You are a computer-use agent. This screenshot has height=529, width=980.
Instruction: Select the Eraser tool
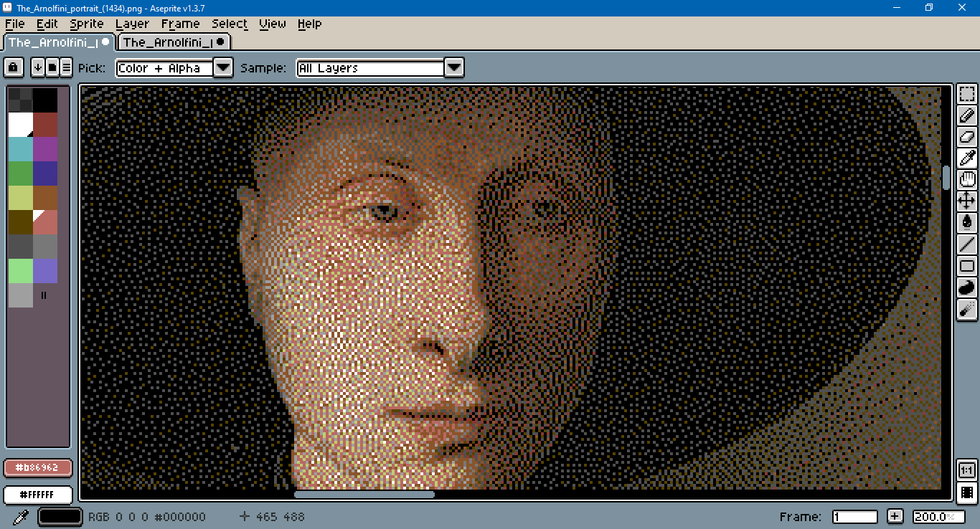[x=966, y=137]
